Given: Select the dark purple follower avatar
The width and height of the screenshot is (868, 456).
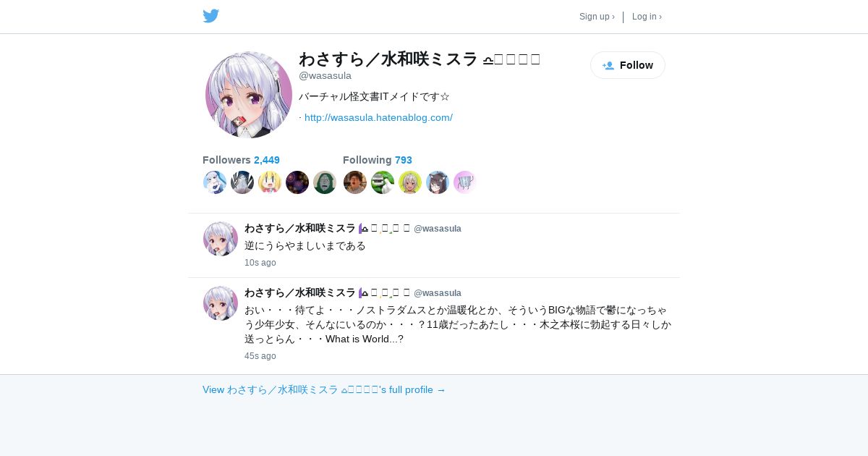Looking at the screenshot, I should click(297, 182).
